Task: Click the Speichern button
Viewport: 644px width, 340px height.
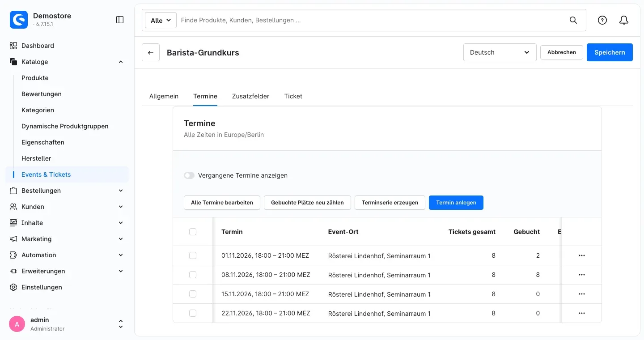Action: (x=610, y=52)
